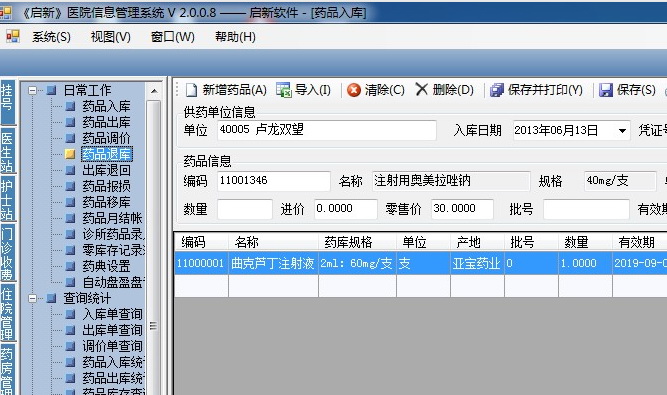Click the node icon beside 药品调价
This screenshot has width=667, height=395.
click(70, 138)
